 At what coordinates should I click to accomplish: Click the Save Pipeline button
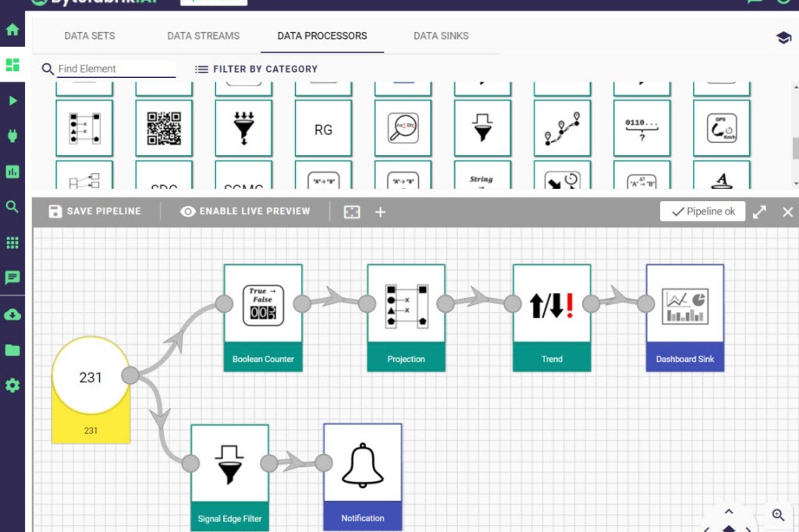(x=95, y=211)
